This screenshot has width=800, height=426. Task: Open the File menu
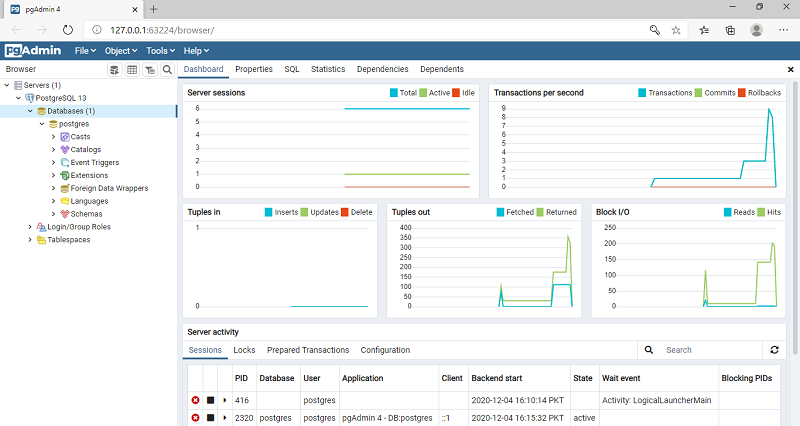click(85, 51)
